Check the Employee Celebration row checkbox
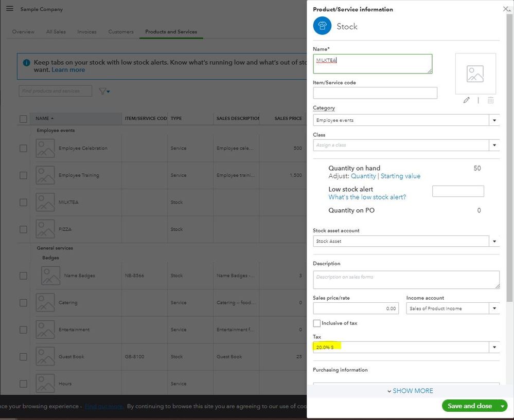 (23, 149)
